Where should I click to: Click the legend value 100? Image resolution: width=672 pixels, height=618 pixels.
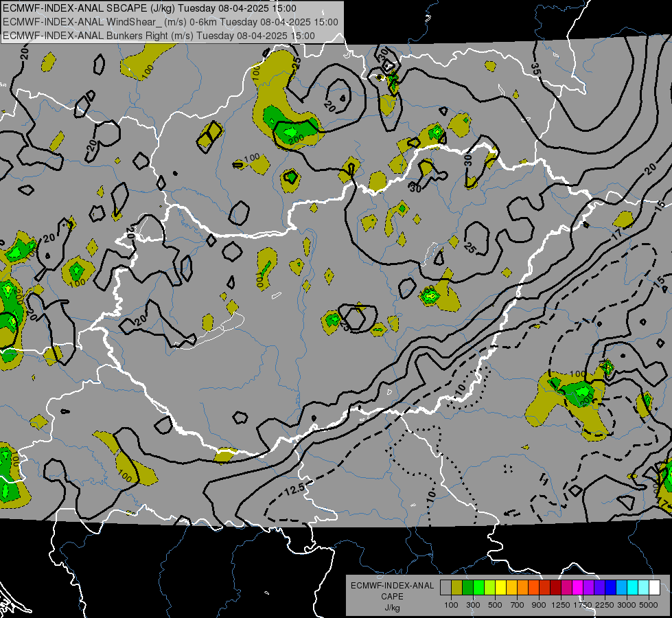[451, 605]
